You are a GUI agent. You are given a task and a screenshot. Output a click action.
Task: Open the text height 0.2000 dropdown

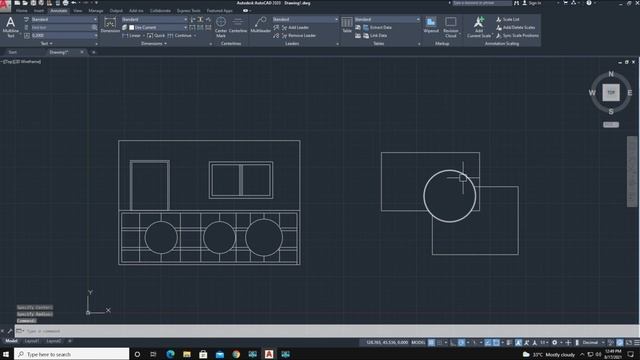[64, 36]
